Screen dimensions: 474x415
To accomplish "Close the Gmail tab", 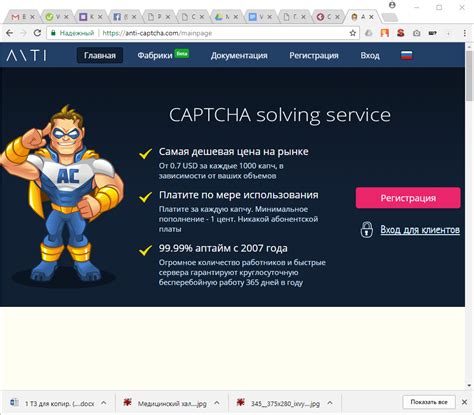I will (x=32, y=17).
